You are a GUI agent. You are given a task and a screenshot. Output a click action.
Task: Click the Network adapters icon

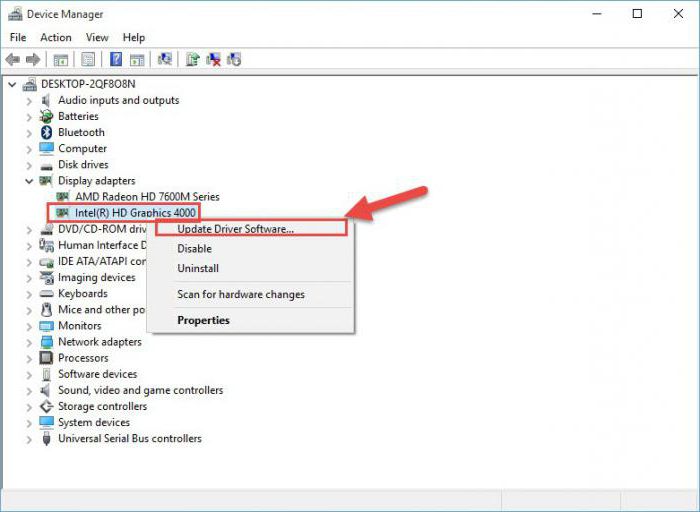[x=46, y=342]
